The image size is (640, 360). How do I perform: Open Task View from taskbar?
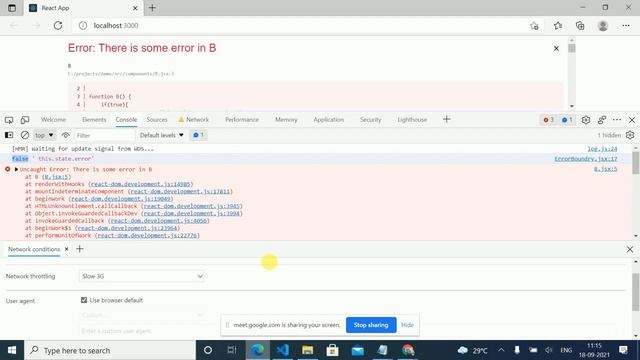[x=232, y=350]
